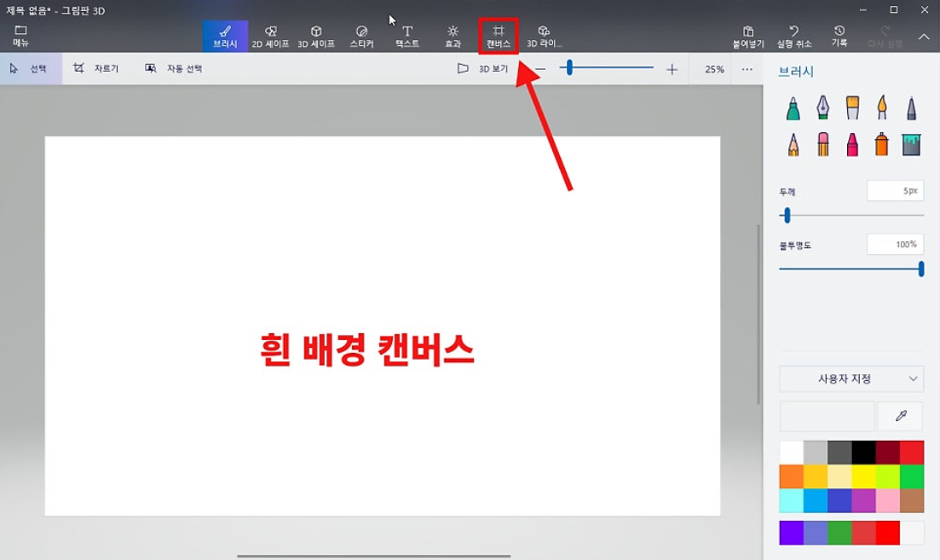The height and width of the screenshot is (560, 940).
Task: Click the zoom in plus button
Action: tap(672, 69)
